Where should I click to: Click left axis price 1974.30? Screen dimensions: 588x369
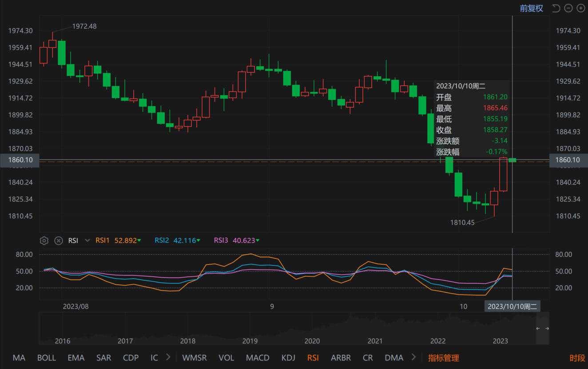click(20, 31)
